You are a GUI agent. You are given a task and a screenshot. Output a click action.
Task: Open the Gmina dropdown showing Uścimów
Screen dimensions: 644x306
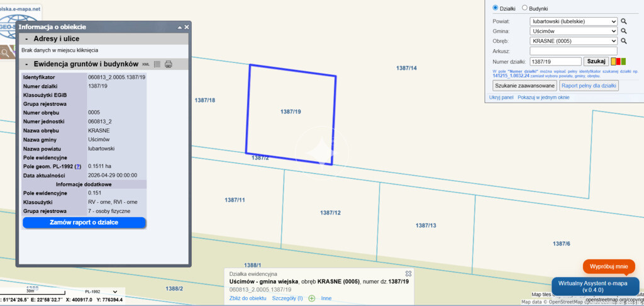click(573, 31)
